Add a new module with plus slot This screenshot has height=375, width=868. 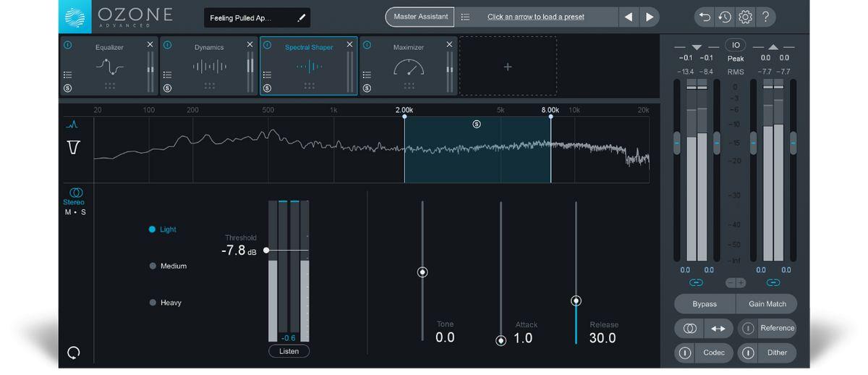(x=508, y=67)
